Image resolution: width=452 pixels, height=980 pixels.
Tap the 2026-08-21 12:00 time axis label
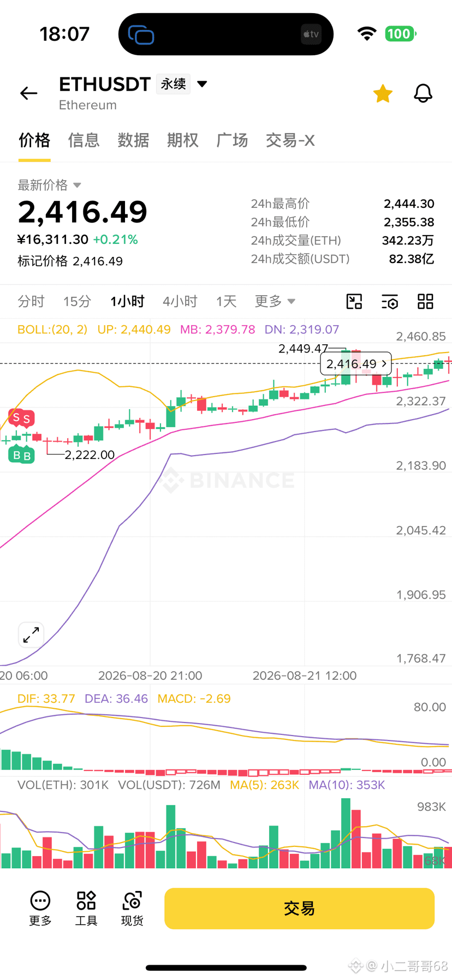coord(305,676)
